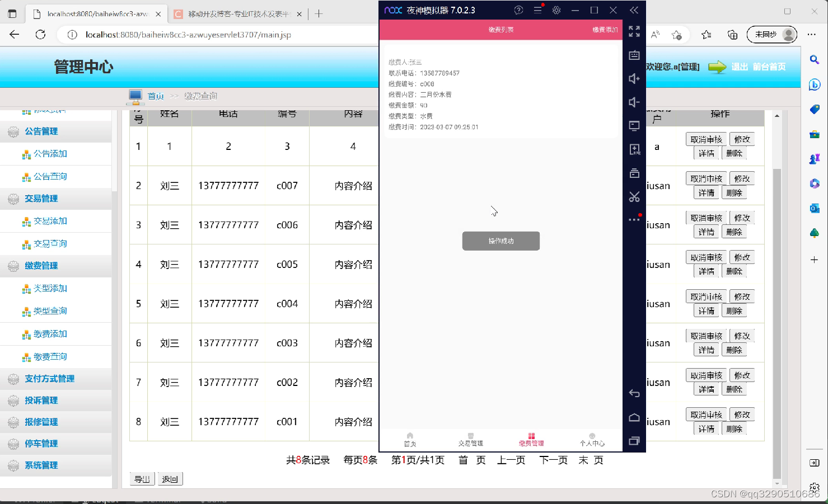Open Nox install APK tool
828x504 pixels.
click(634, 149)
